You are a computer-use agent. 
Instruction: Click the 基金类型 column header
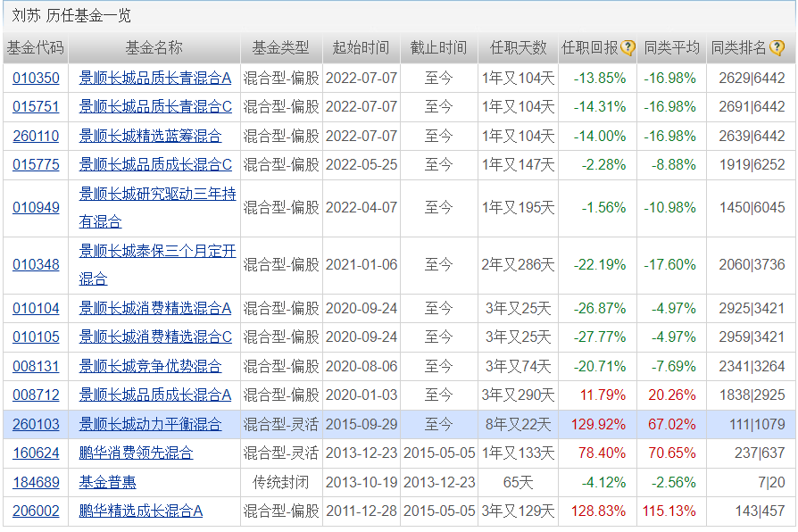tap(280, 48)
